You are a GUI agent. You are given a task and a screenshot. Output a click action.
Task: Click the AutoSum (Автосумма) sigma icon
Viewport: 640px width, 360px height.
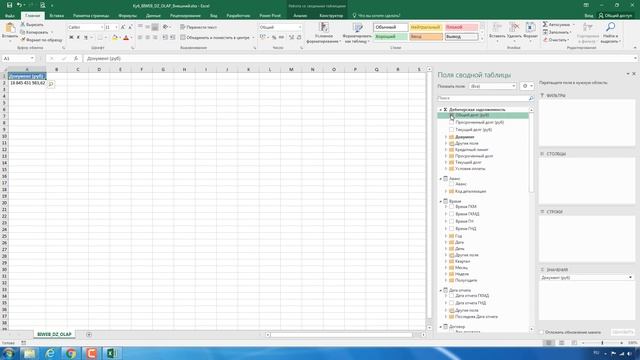tap(545, 24)
